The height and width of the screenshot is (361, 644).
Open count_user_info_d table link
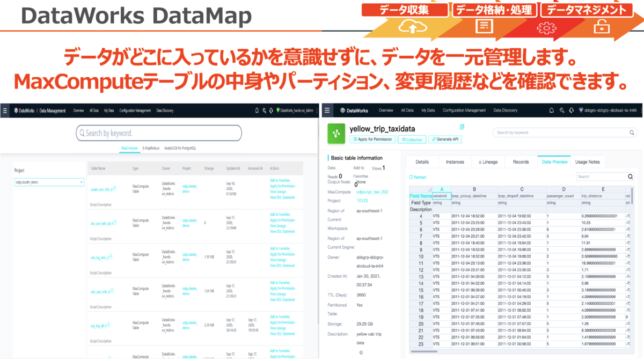103,189
